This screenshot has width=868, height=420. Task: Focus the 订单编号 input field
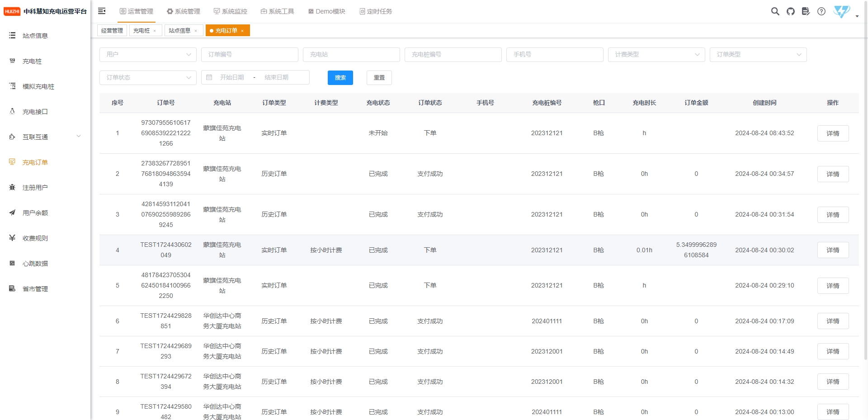coord(250,54)
